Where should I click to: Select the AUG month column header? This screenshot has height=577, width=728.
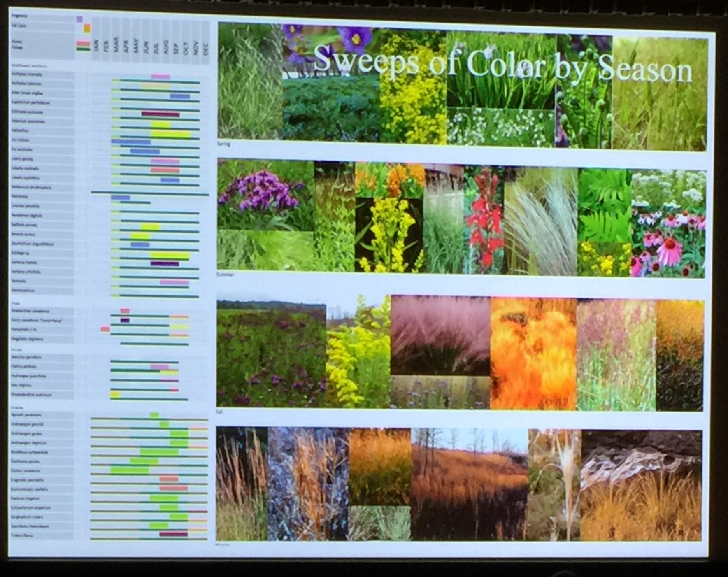click(x=166, y=46)
